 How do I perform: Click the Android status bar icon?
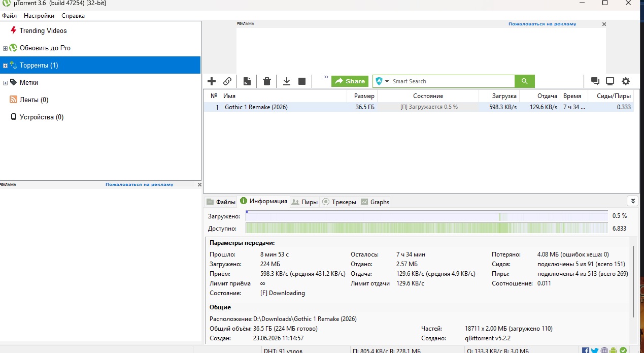coord(613,350)
